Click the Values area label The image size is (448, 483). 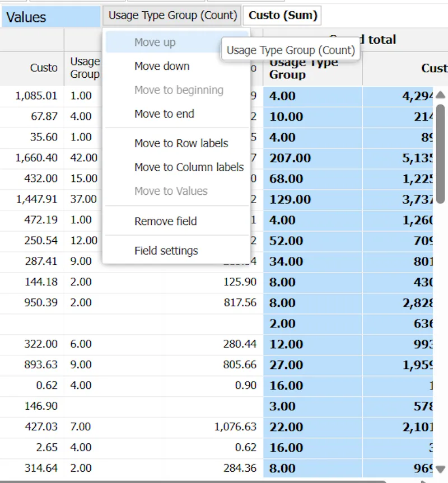click(x=51, y=17)
